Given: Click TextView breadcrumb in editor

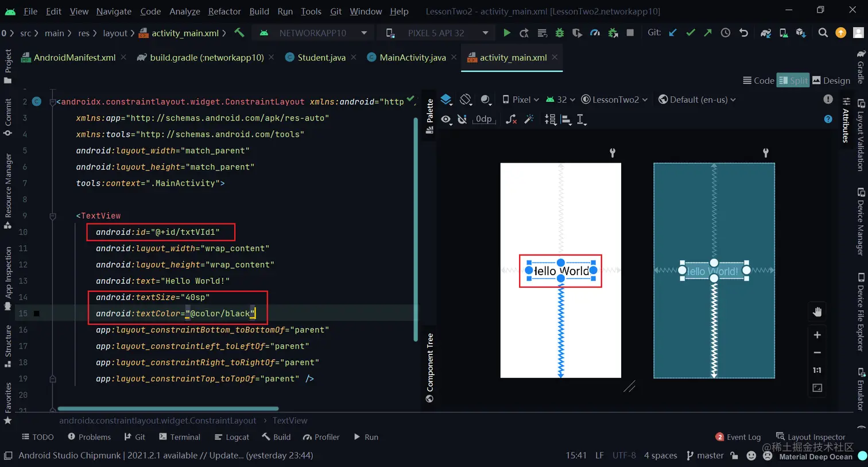Looking at the screenshot, I should click(x=290, y=420).
